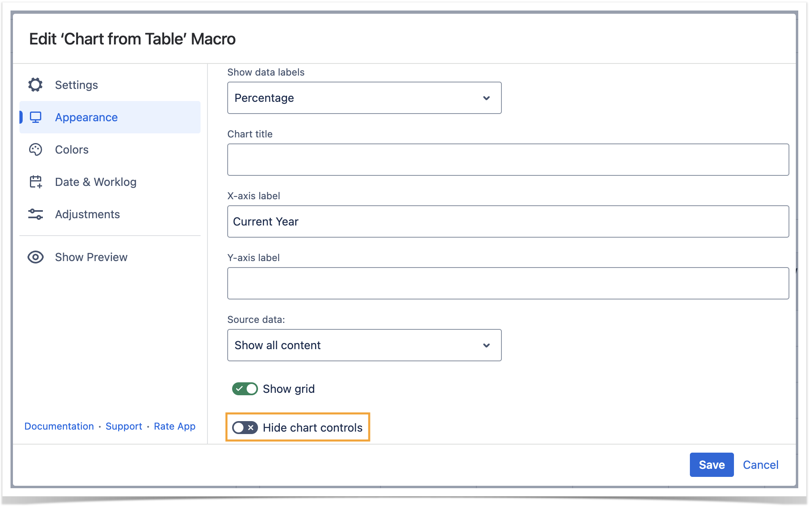The height and width of the screenshot is (508, 812).
Task: Click the Date & Worklog calendar icon
Action: (36, 182)
